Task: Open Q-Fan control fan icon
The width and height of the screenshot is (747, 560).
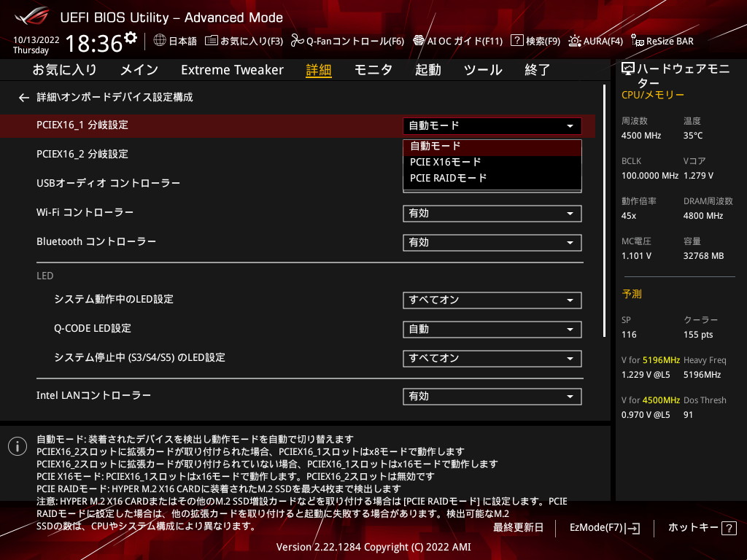Action: point(298,41)
